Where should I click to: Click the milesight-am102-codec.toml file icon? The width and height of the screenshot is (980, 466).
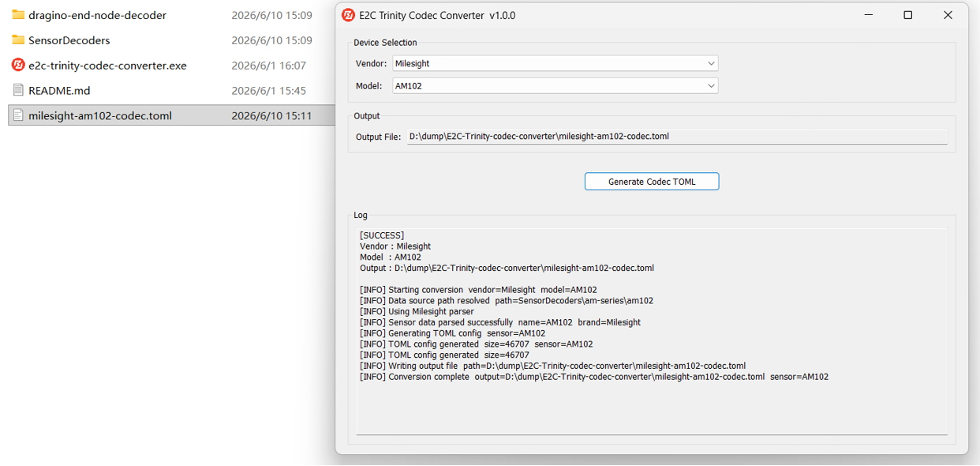coord(18,115)
